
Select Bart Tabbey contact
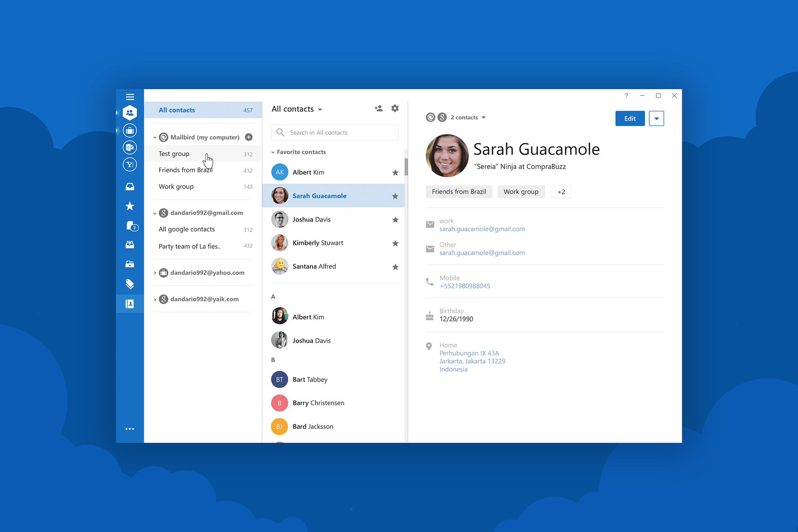click(x=333, y=379)
